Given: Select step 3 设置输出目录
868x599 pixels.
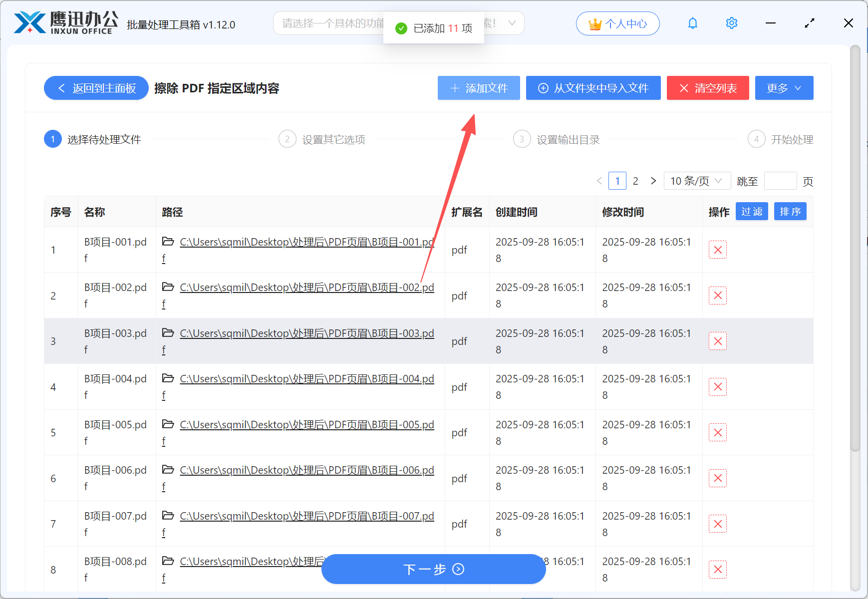Looking at the screenshot, I should [x=557, y=139].
